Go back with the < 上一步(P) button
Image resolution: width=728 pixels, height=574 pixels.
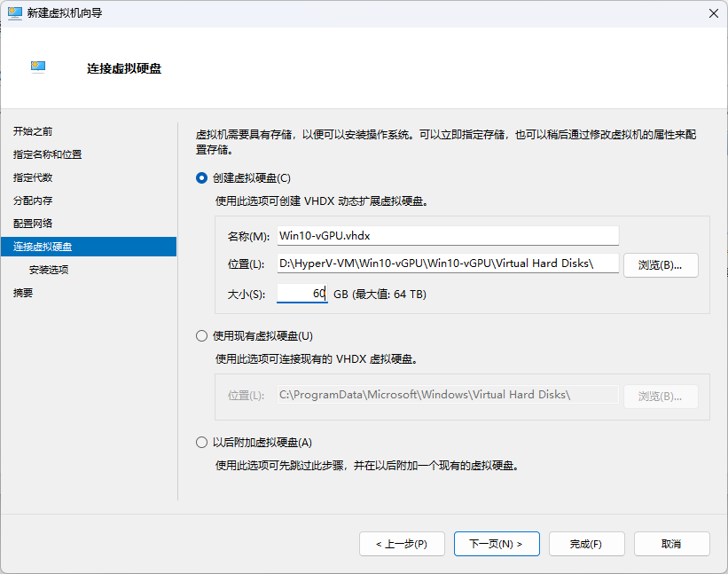401,544
